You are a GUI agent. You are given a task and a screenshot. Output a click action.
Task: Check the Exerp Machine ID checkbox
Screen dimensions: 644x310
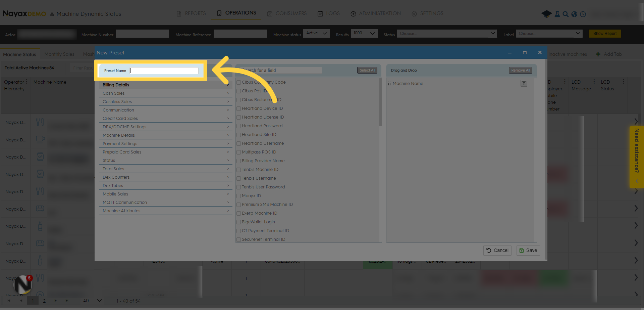(x=239, y=213)
